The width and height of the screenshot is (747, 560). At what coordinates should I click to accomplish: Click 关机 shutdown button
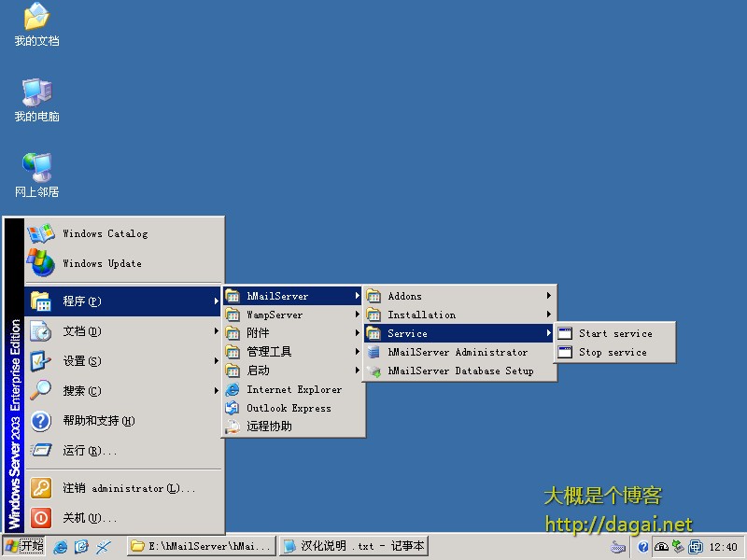pos(89,518)
